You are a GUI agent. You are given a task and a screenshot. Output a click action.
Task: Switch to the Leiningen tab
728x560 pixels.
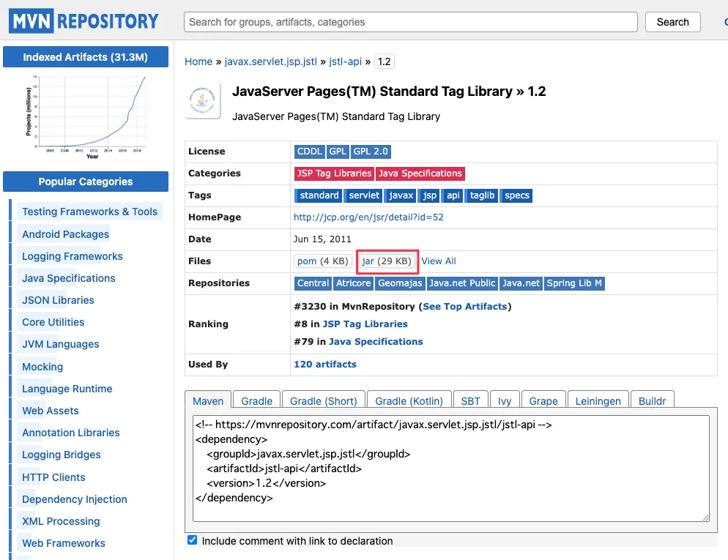click(x=598, y=400)
